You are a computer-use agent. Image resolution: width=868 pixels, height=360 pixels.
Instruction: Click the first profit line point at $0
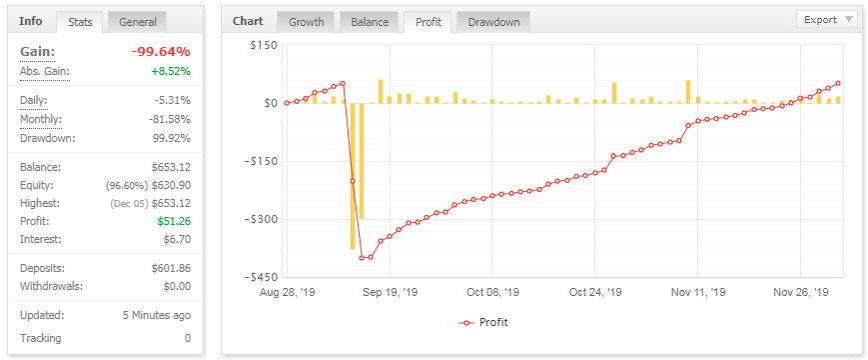pyautogui.click(x=287, y=103)
